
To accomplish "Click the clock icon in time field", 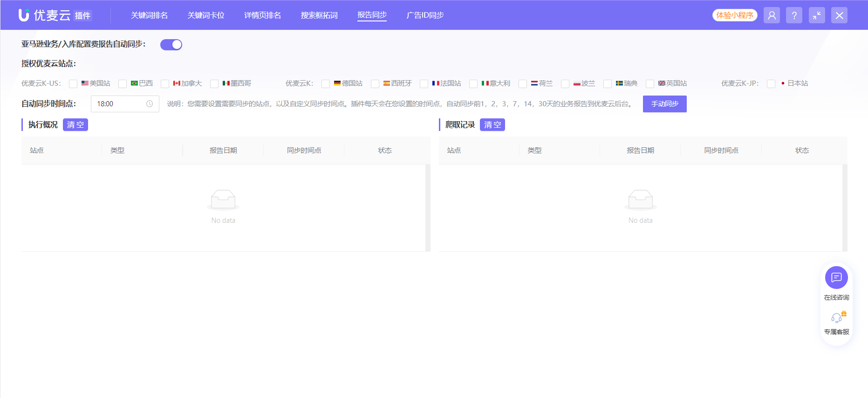I will (x=150, y=104).
